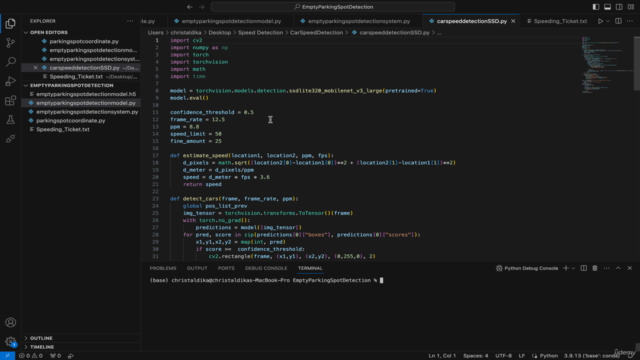This screenshot has height=360, width=640.
Task: Expand the Timeline section
Action: pyautogui.click(x=42, y=347)
